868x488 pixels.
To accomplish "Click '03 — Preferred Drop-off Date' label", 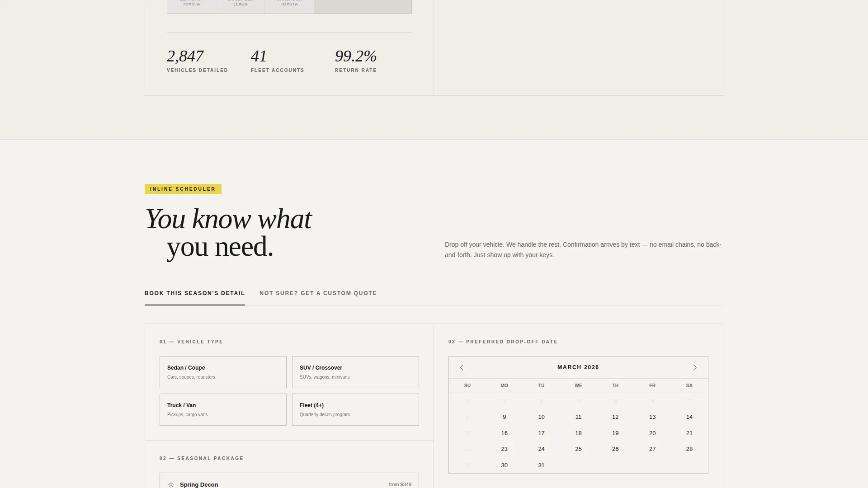I will [503, 342].
